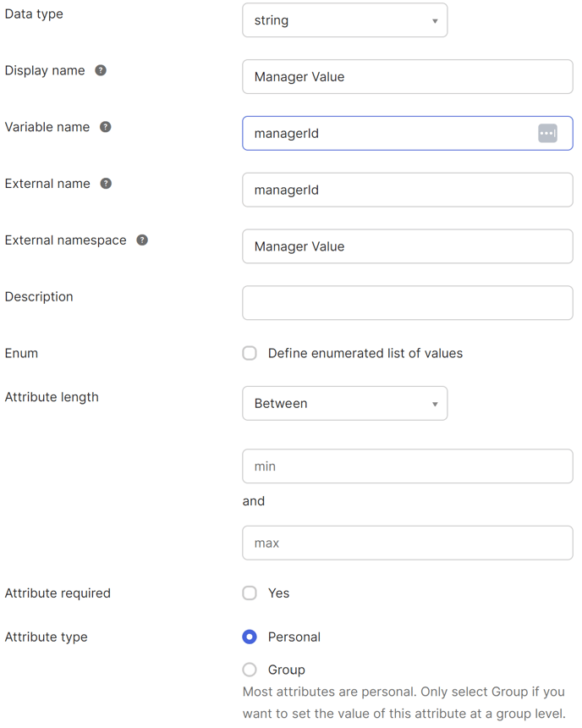Viewport: 582px width, 728px height.
Task: Click the External namespace input field
Action: click(408, 247)
